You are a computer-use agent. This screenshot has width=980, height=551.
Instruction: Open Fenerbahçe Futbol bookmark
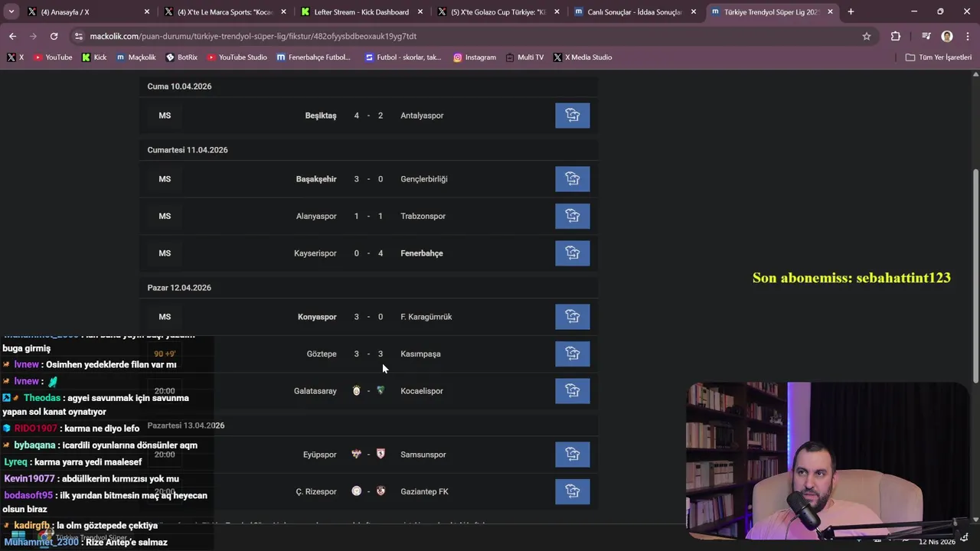(x=314, y=57)
